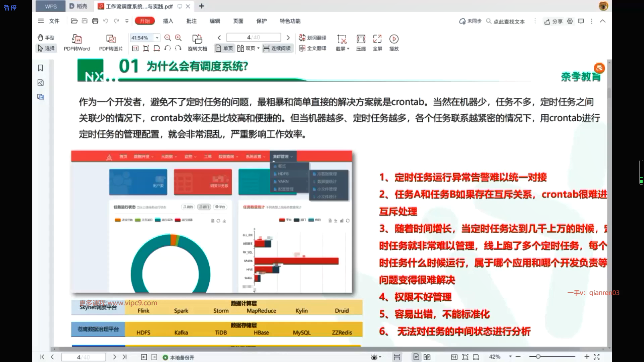Click the PDF转图片 converter icon

tap(111, 39)
